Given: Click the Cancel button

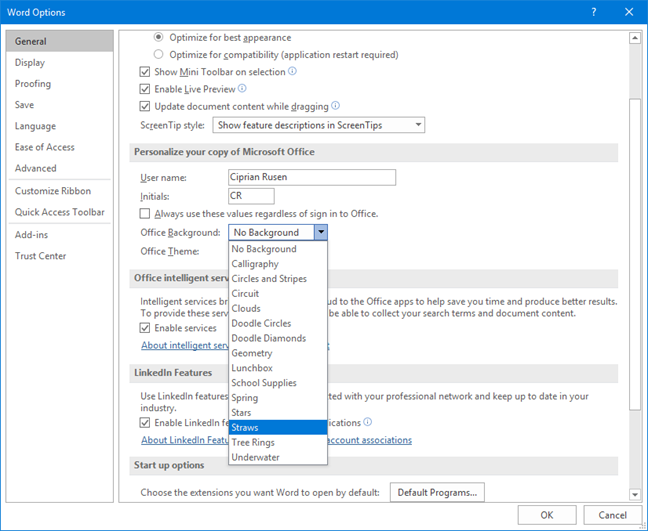Looking at the screenshot, I should (x=612, y=515).
